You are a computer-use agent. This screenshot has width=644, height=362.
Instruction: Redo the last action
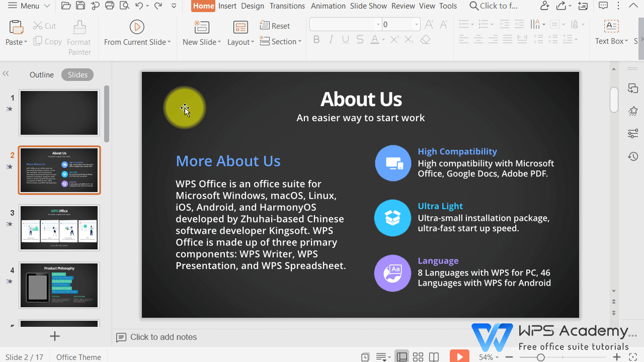158,6
